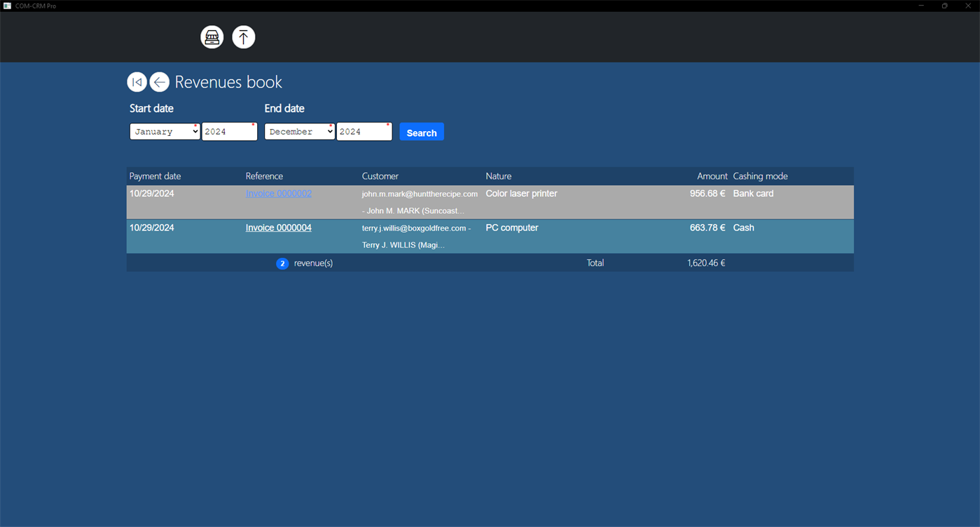This screenshot has width=980, height=527.
Task: Open the Invoice 0000004 link
Action: (x=278, y=227)
